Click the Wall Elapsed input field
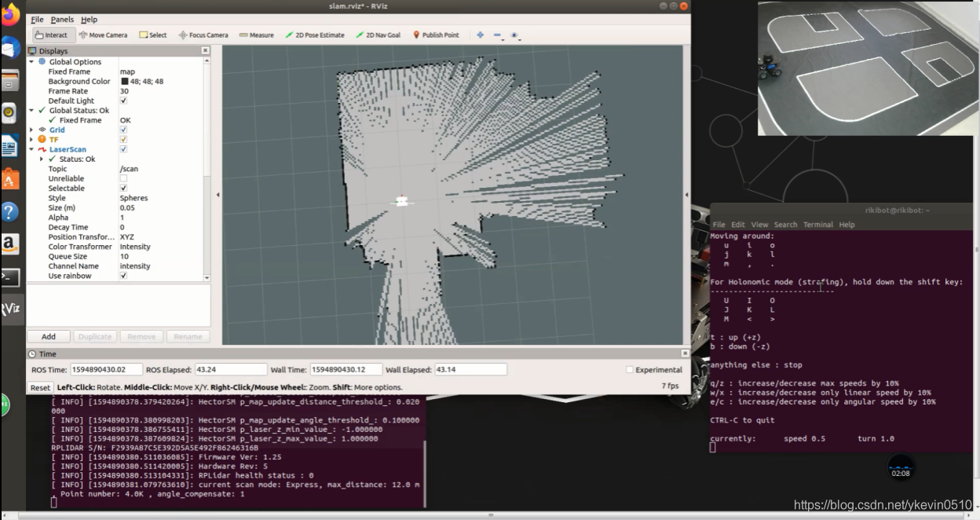 [470, 369]
